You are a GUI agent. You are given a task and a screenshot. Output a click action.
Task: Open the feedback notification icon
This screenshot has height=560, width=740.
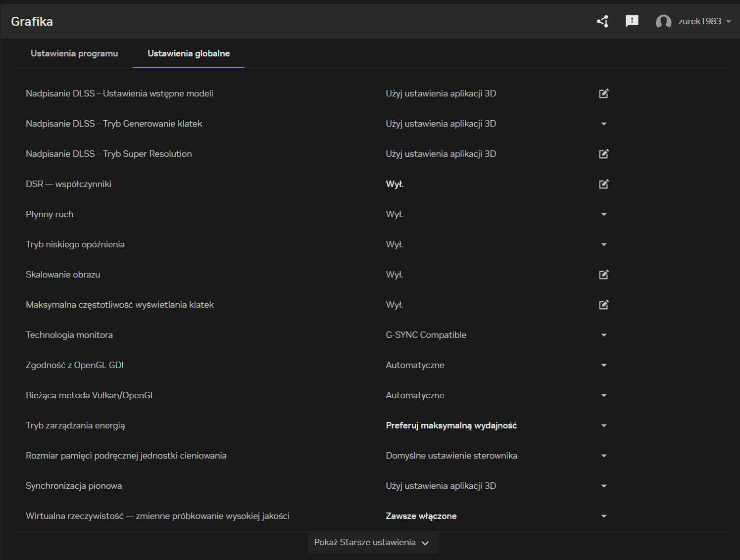click(632, 21)
